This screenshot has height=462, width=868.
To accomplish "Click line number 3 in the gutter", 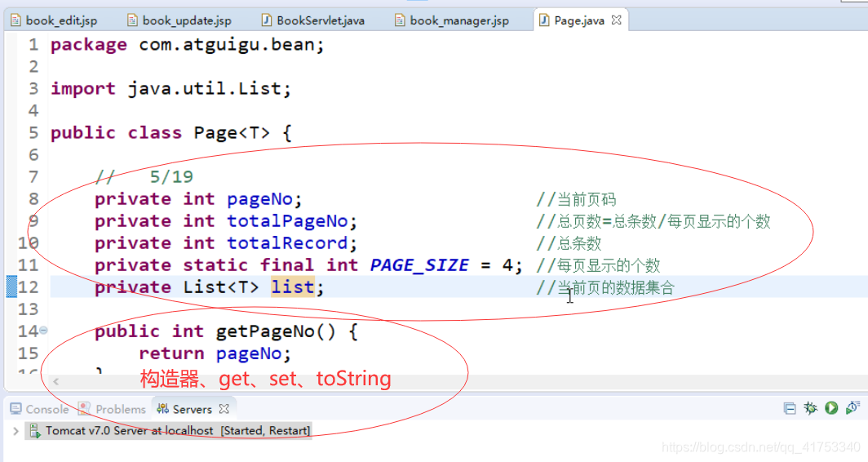I will (x=33, y=89).
